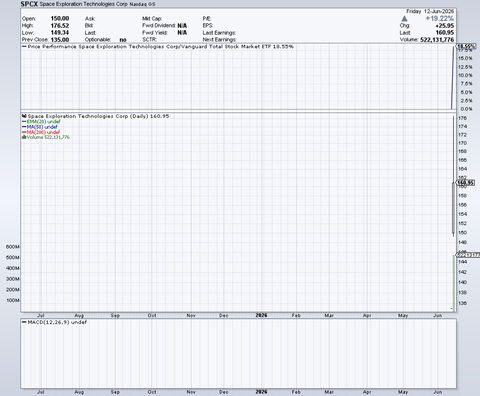The width and height of the screenshot is (480, 396).
Task: Click the Volume figure 522,131,776 in the header
Action: pos(437,40)
